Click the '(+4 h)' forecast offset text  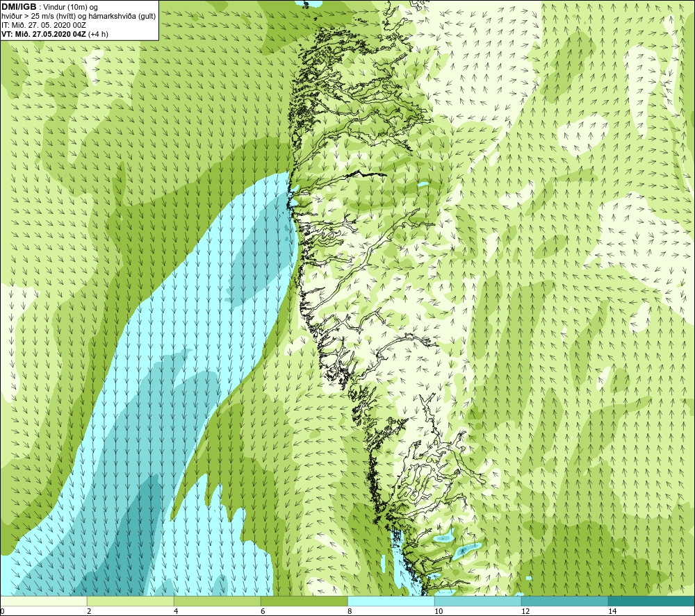click(x=99, y=34)
